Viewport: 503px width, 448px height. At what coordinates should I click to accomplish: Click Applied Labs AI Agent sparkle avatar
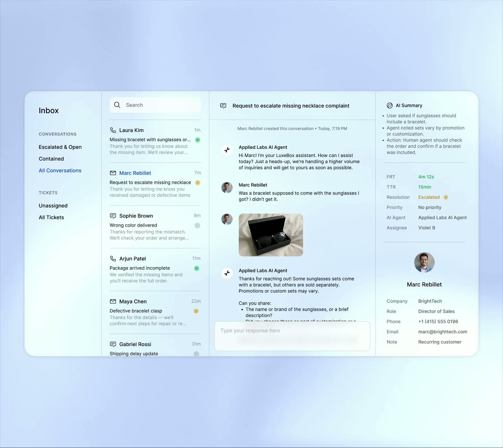[x=227, y=150]
